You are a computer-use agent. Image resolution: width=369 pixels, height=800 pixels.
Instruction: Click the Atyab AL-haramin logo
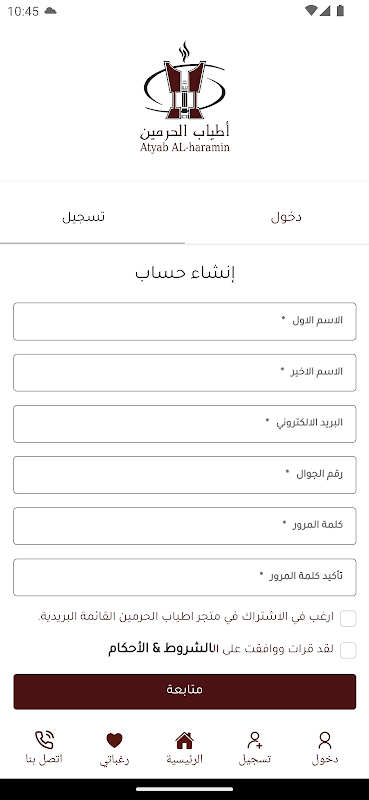[184, 98]
